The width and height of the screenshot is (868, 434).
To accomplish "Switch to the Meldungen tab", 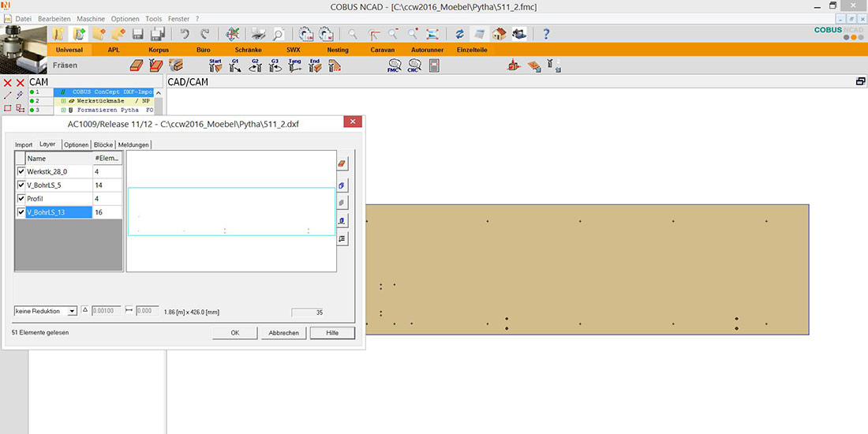I will pos(133,144).
